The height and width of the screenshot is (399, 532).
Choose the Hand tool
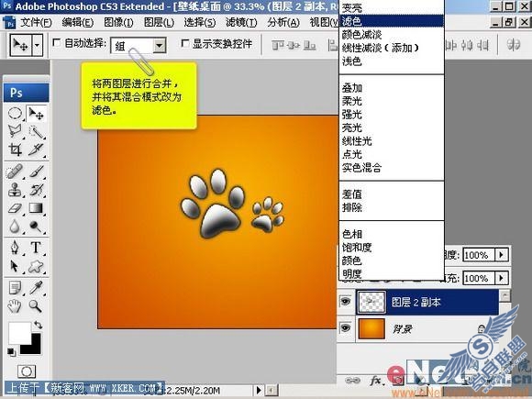[15, 306]
